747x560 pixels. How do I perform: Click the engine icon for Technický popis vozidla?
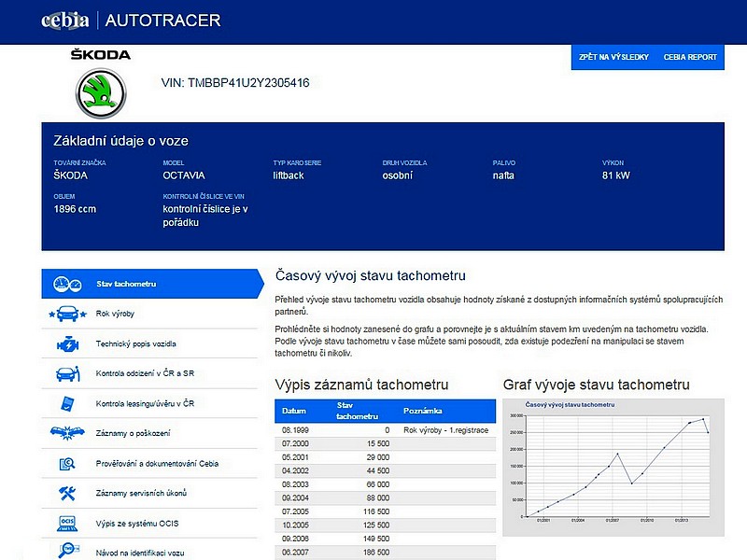pyautogui.click(x=67, y=343)
